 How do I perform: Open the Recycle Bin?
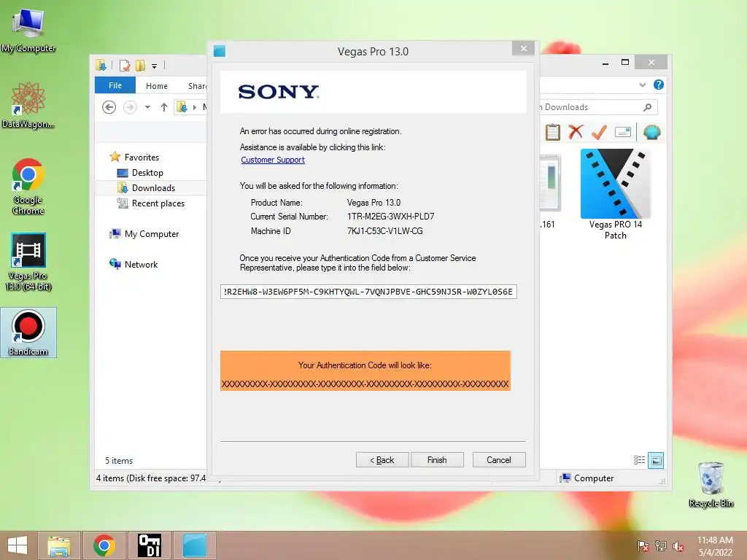click(x=711, y=485)
